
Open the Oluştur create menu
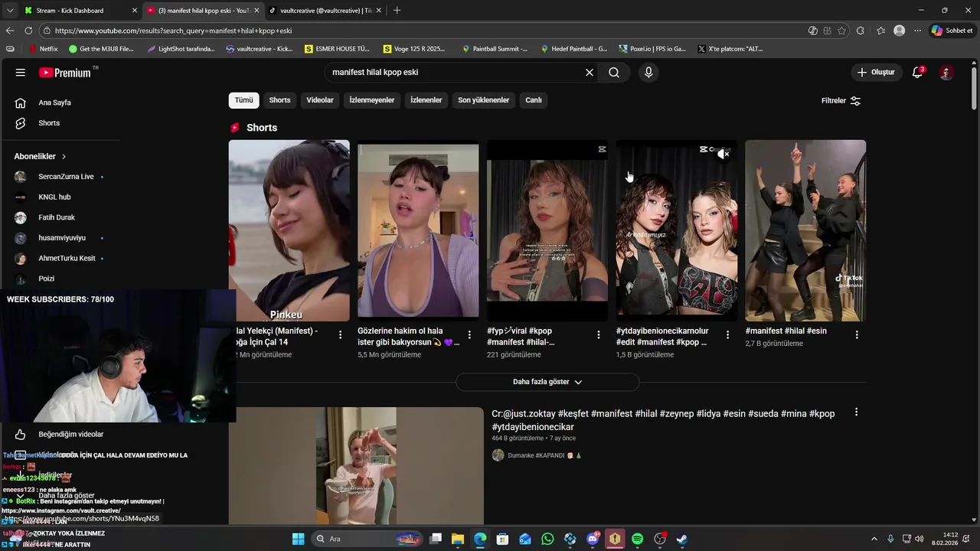tap(876, 73)
